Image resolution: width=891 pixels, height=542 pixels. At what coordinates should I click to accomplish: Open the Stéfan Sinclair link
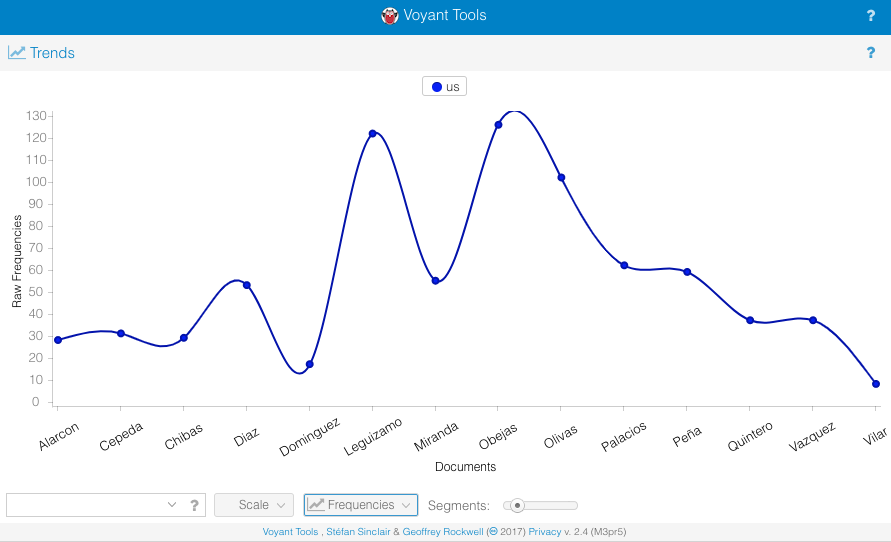click(358, 532)
